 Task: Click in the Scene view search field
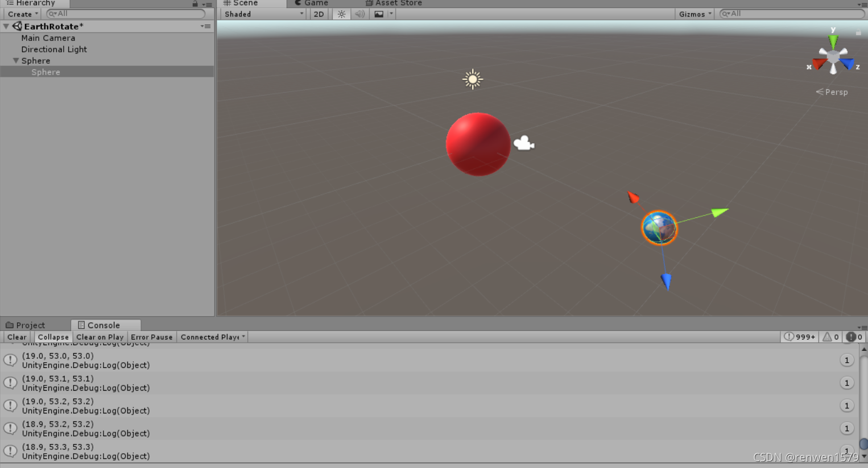click(x=791, y=14)
